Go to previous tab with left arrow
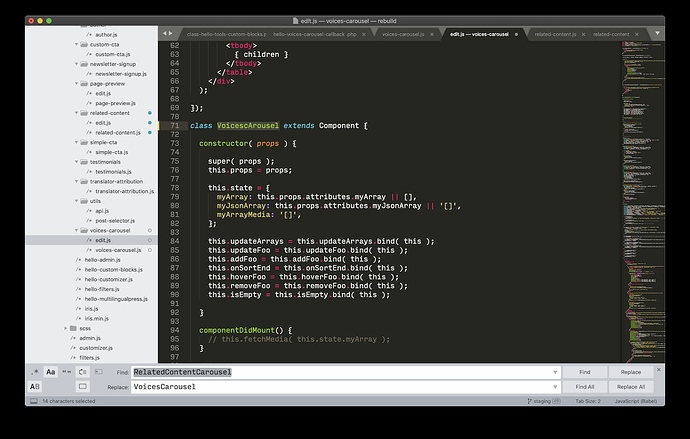690x439 pixels. click(x=165, y=33)
